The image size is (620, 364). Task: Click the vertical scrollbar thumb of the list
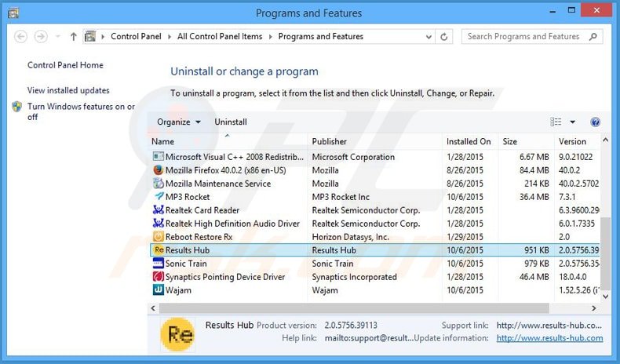(x=605, y=253)
